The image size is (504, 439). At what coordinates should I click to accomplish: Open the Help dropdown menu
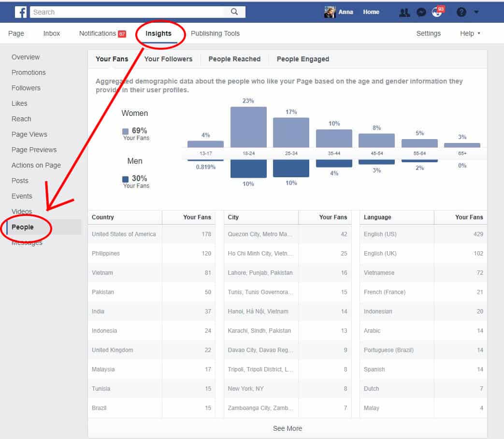pos(470,33)
